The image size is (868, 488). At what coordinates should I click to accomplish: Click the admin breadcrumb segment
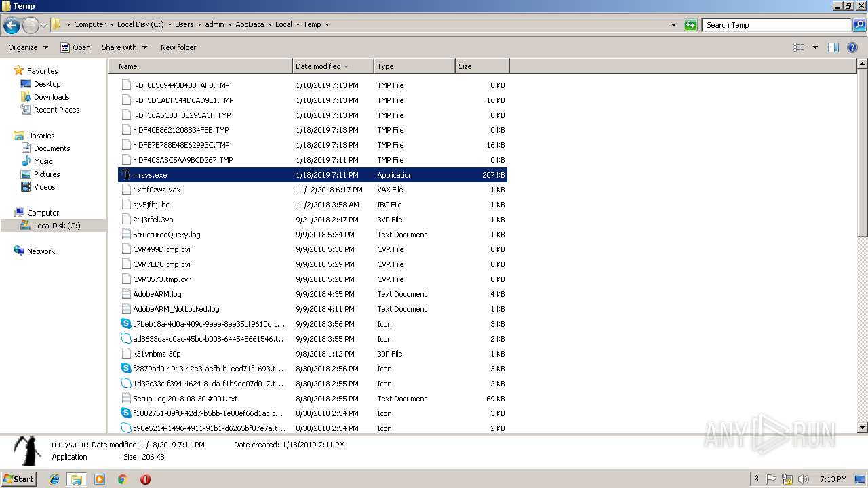pos(214,25)
